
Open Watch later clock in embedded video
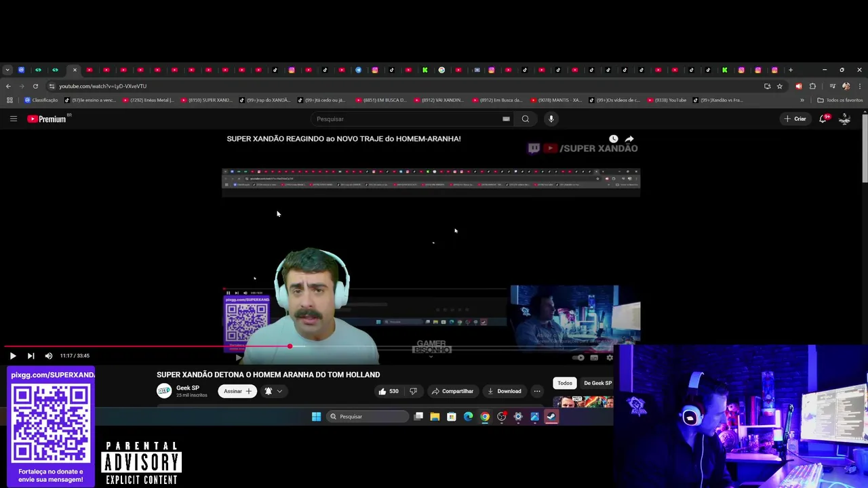(614, 139)
